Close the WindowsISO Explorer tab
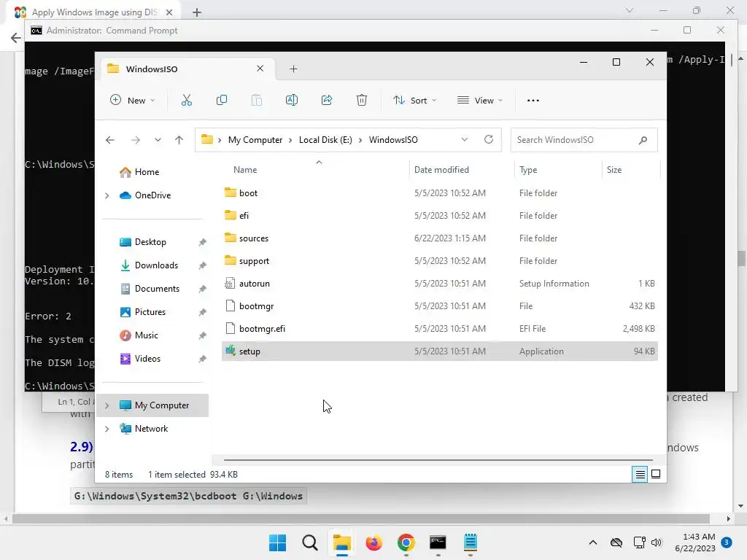Image resolution: width=747 pixels, height=560 pixels. pos(260,69)
